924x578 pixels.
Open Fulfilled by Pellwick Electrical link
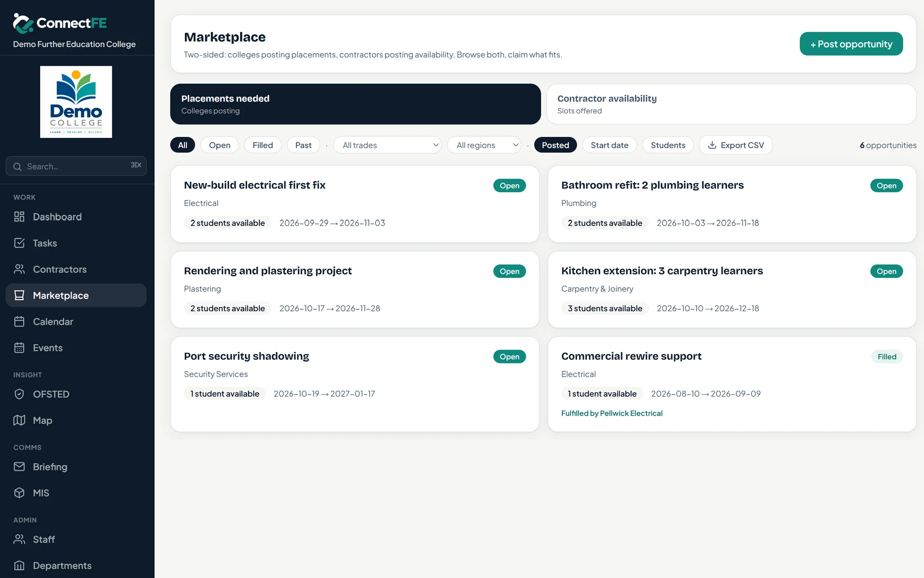click(x=612, y=413)
